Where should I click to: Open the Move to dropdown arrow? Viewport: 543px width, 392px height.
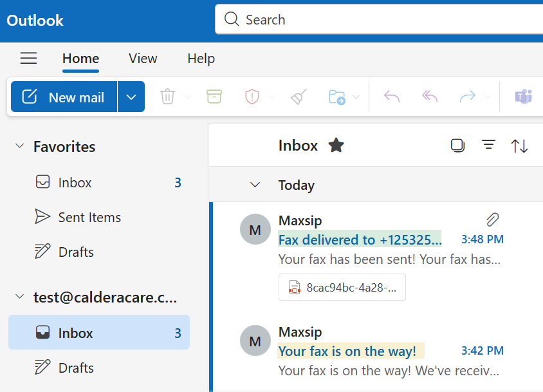click(356, 97)
